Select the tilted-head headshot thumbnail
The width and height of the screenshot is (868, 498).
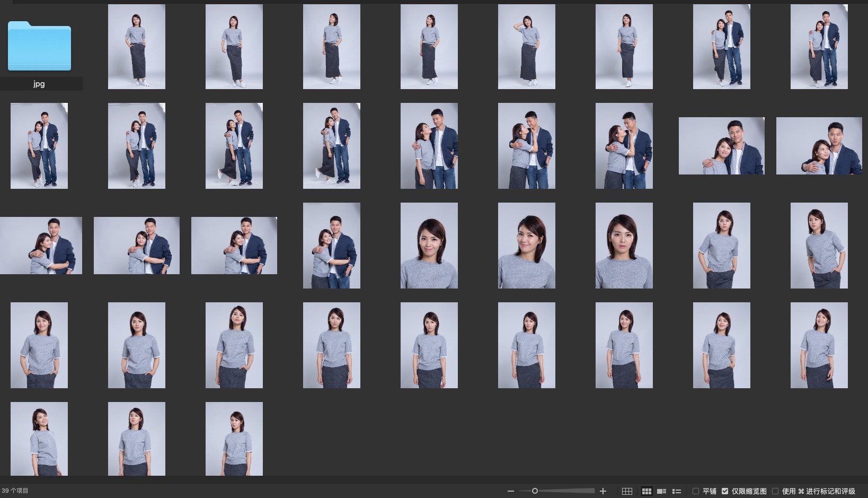pos(527,246)
